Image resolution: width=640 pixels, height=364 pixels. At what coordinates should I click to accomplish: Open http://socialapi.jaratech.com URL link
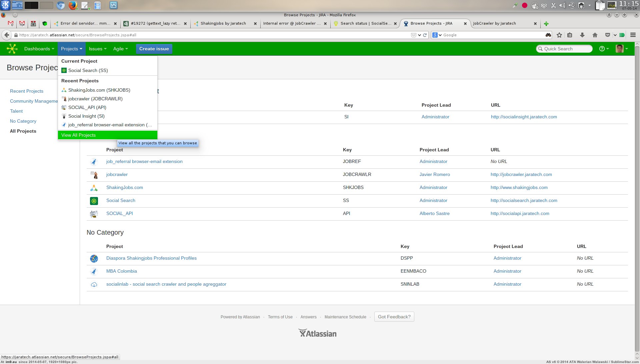tap(520, 213)
